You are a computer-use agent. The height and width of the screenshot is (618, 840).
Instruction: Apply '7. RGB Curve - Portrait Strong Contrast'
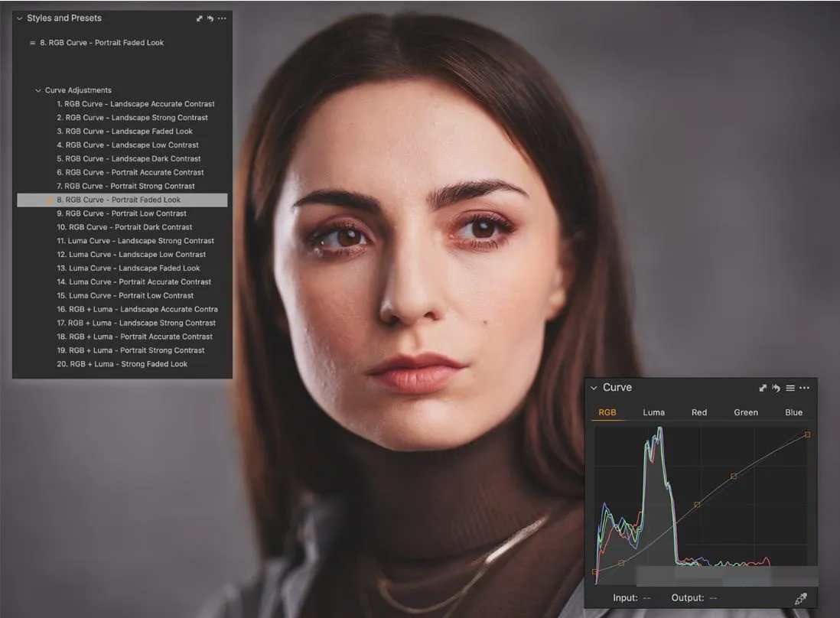126,187
